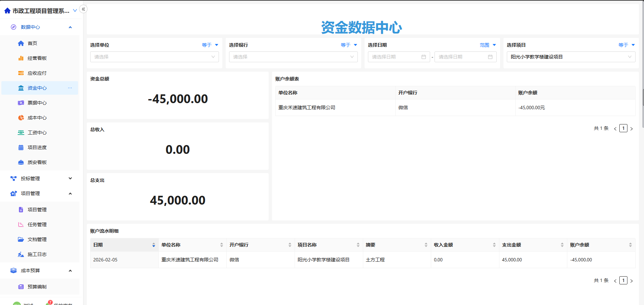644x305 pixels.
Task: Expand the 投标管理 menu section
Action: (70, 178)
